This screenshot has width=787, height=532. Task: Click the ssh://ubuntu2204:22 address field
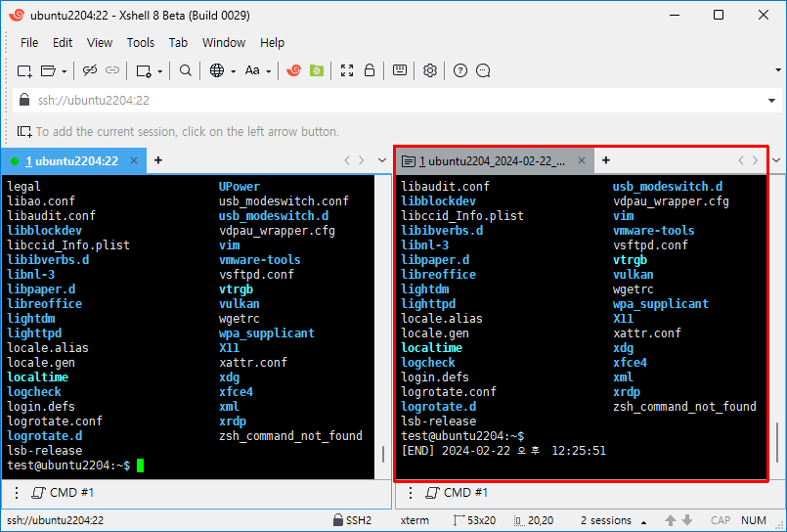(391, 100)
